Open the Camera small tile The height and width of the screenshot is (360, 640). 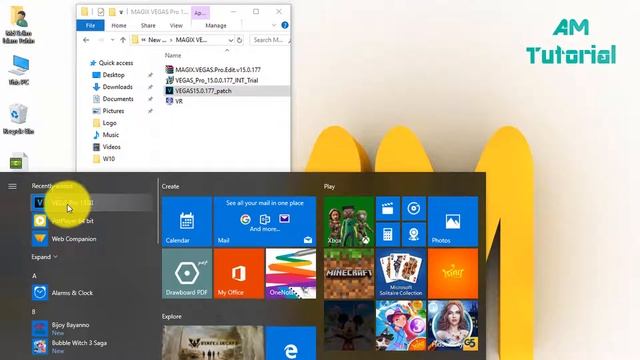click(413, 235)
